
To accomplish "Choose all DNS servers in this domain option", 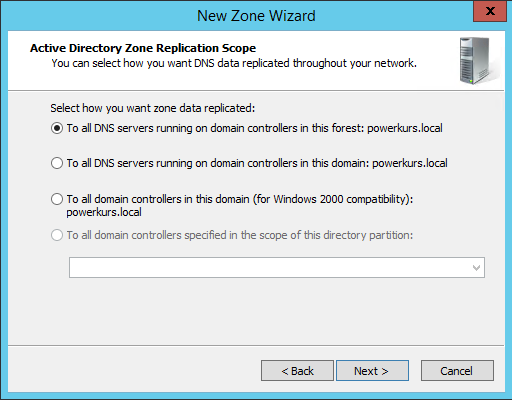I will tap(57, 163).
